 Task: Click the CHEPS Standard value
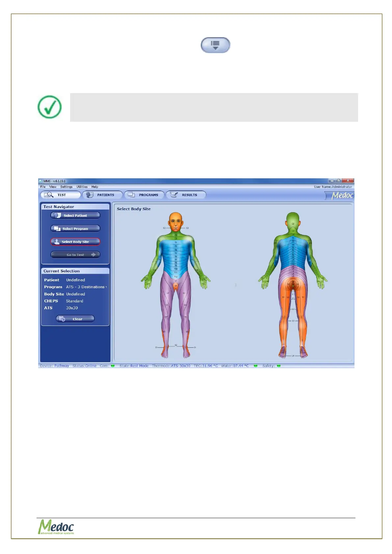pyautogui.click(x=74, y=301)
